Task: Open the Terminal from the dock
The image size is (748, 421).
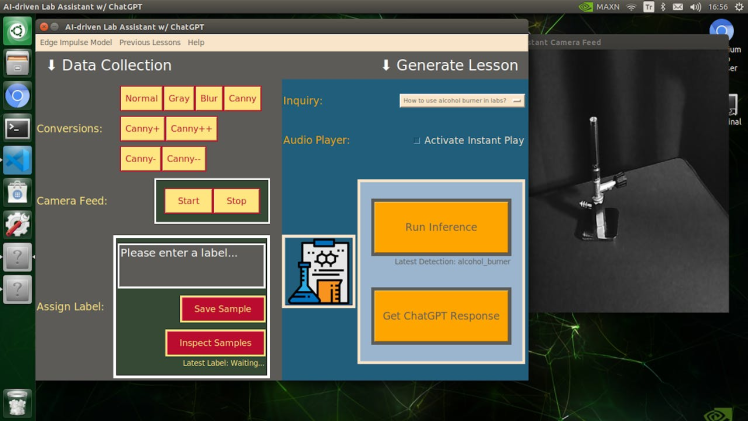Action: 18,128
